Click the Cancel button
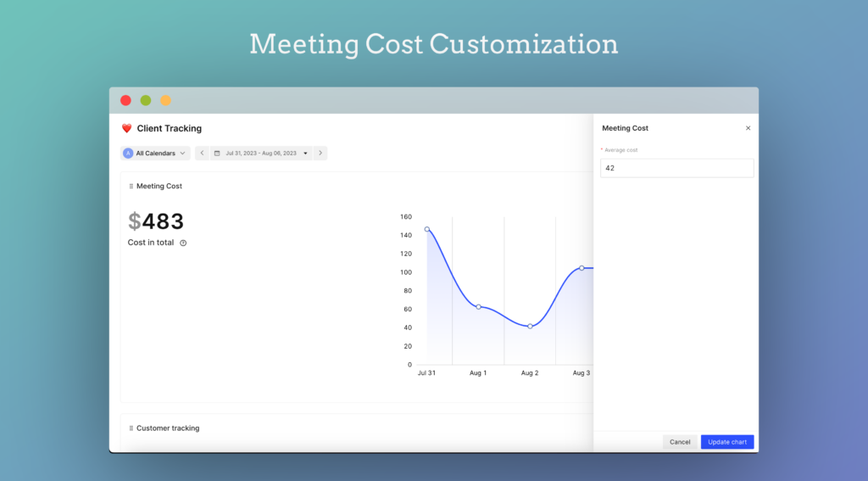Image resolution: width=868 pixels, height=481 pixels. (680, 442)
